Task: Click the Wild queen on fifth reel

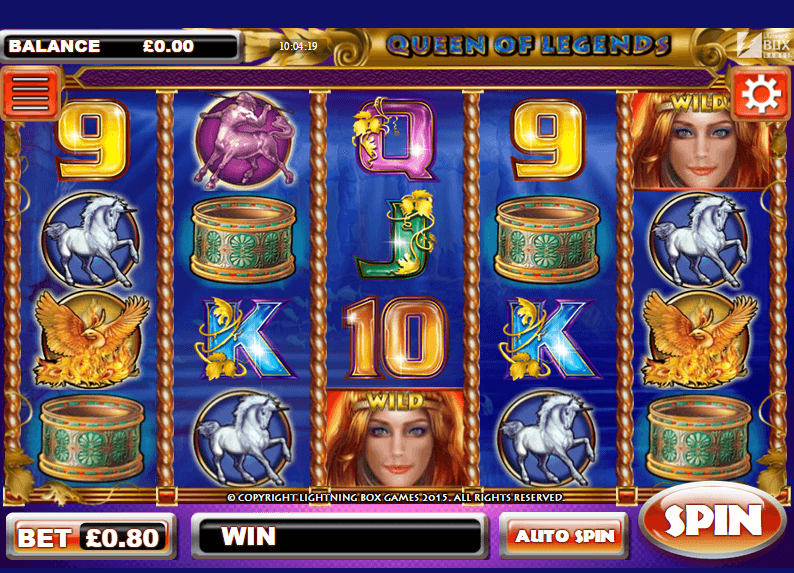Action: click(700, 141)
